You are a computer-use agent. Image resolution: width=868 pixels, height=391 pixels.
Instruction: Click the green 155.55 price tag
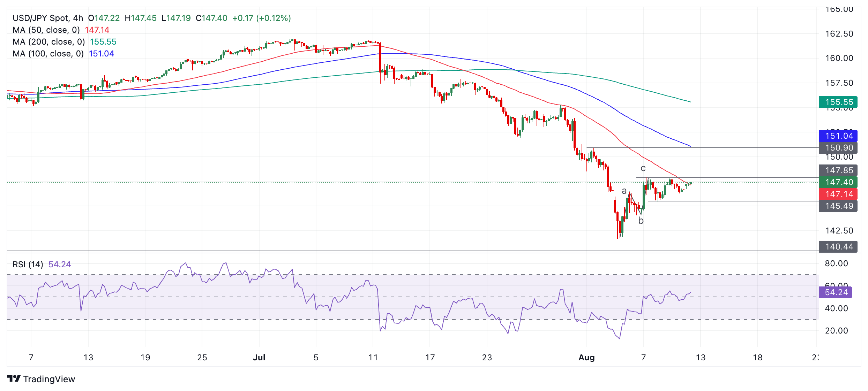(x=838, y=102)
